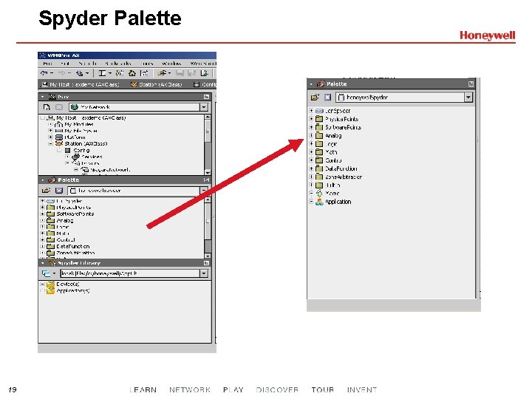The height and width of the screenshot is (399, 532).
Task: Click Spyder Library path input field
Action: (x=130, y=273)
